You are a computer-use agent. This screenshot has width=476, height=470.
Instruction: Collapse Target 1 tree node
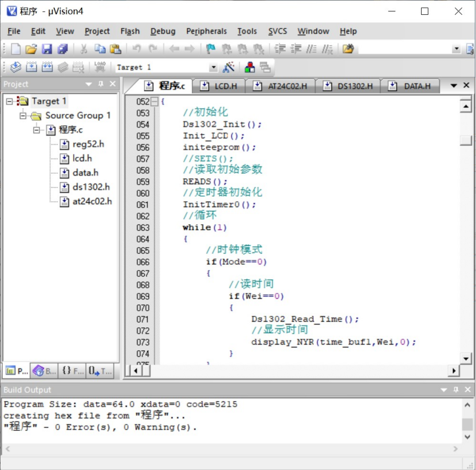click(x=9, y=101)
